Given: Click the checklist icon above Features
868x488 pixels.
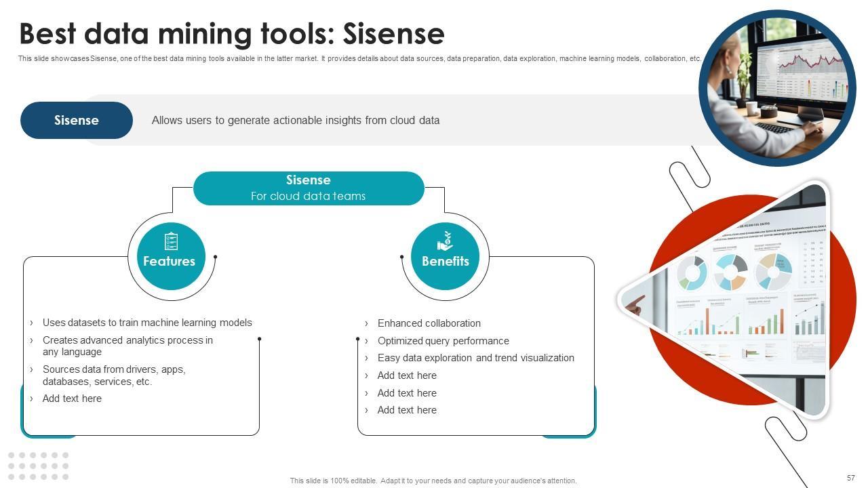Looking at the screenshot, I should point(171,241).
